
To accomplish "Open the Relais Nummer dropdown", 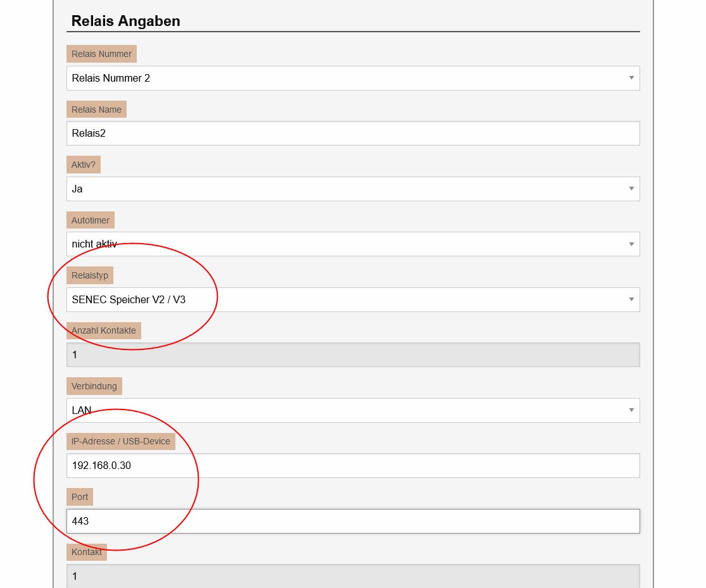I will [353, 78].
